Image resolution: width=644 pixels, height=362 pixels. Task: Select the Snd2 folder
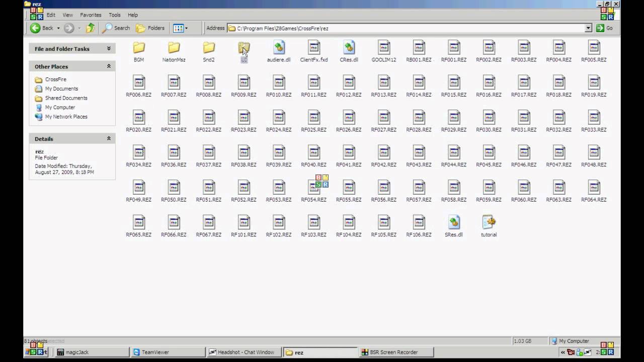coord(209,52)
